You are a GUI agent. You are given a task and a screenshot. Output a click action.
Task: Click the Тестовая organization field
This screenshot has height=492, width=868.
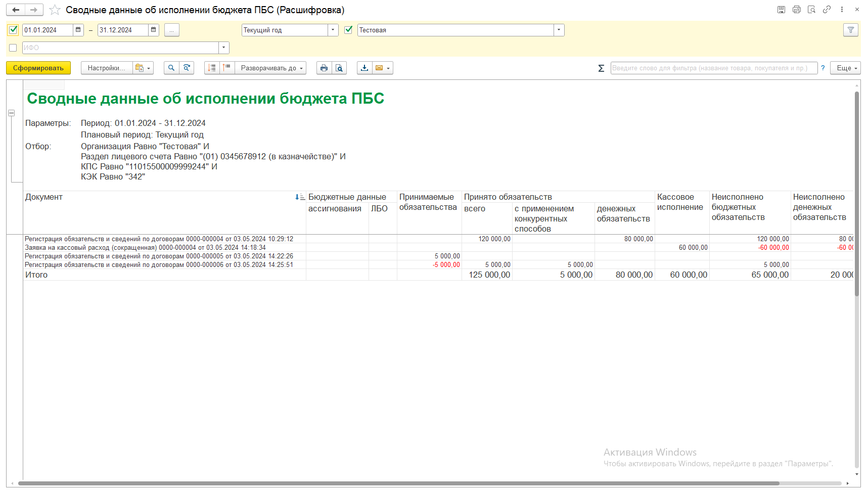pos(455,30)
